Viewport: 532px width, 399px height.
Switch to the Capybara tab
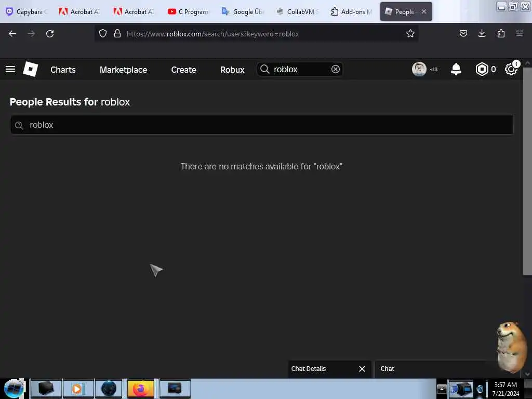27,11
